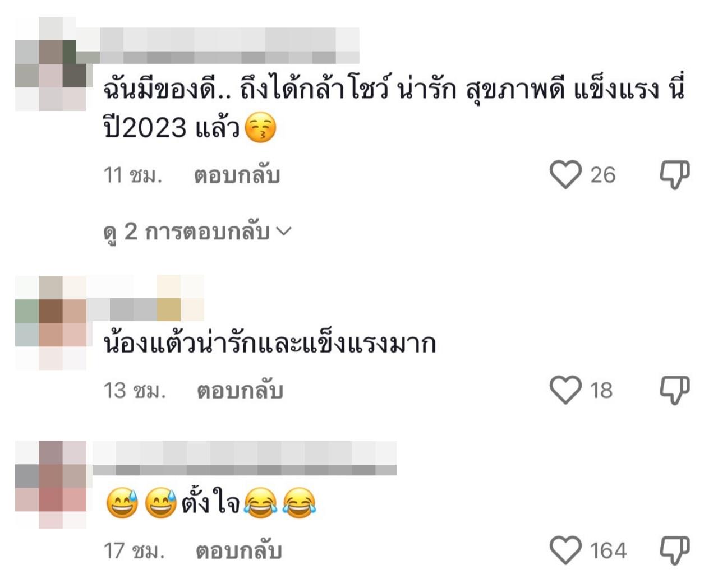The image size is (718, 588).
Task: Like the ตั้งใจ comment with 164 likes
Action: point(565,550)
